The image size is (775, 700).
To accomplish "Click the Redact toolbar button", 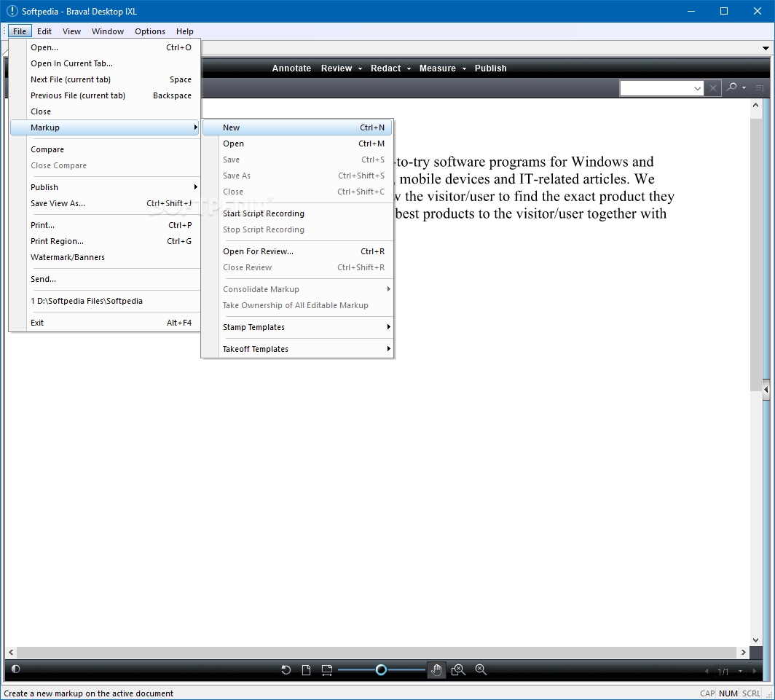I will [385, 68].
